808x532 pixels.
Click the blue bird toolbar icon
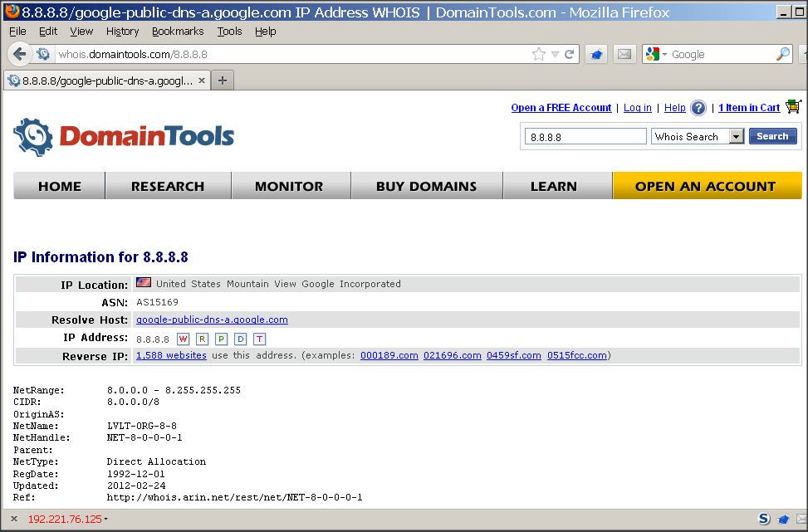[x=596, y=54]
